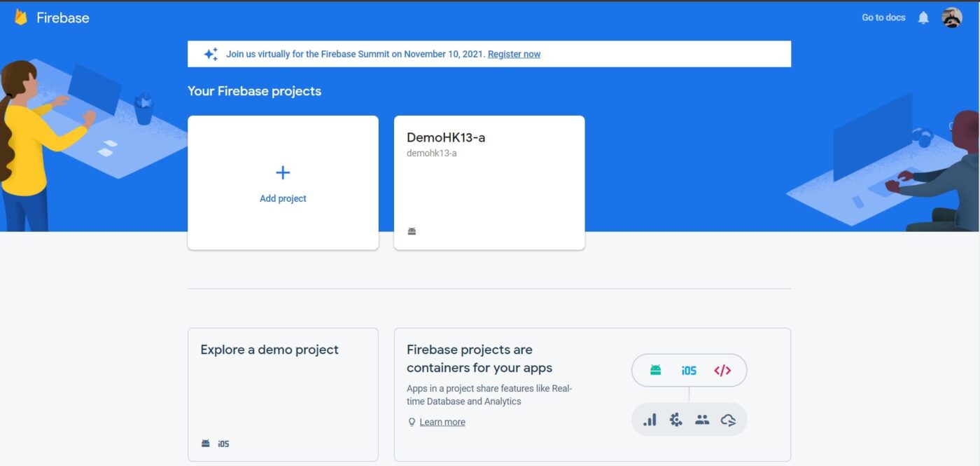Click the plus icon to add project
The image size is (980, 466).
[283, 172]
